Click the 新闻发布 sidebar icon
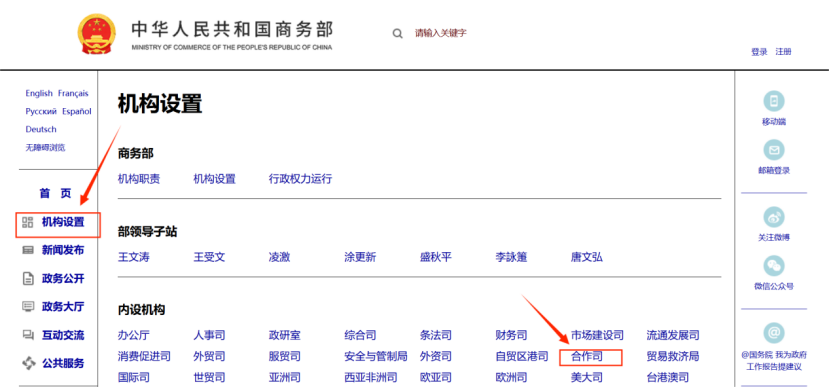This screenshot has width=830, height=388. tap(28, 250)
